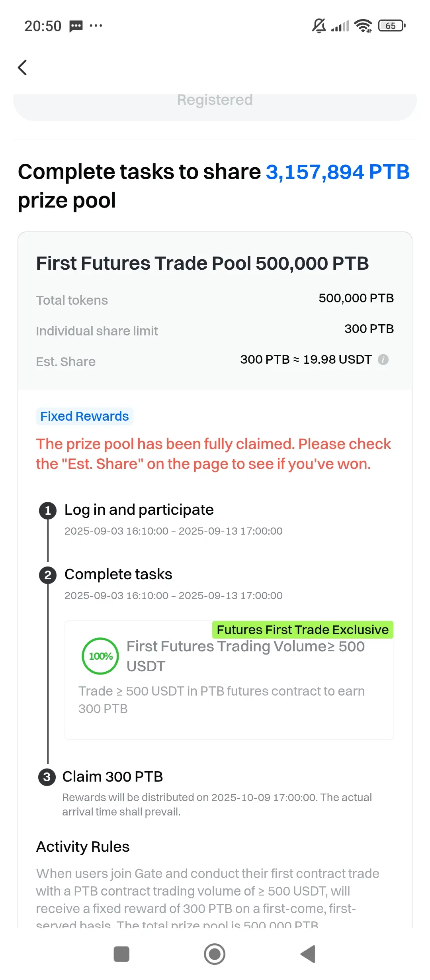Image resolution: width=430 pixels, height=980 pixels.
Task: Click the Registered button
Action: 215,104
